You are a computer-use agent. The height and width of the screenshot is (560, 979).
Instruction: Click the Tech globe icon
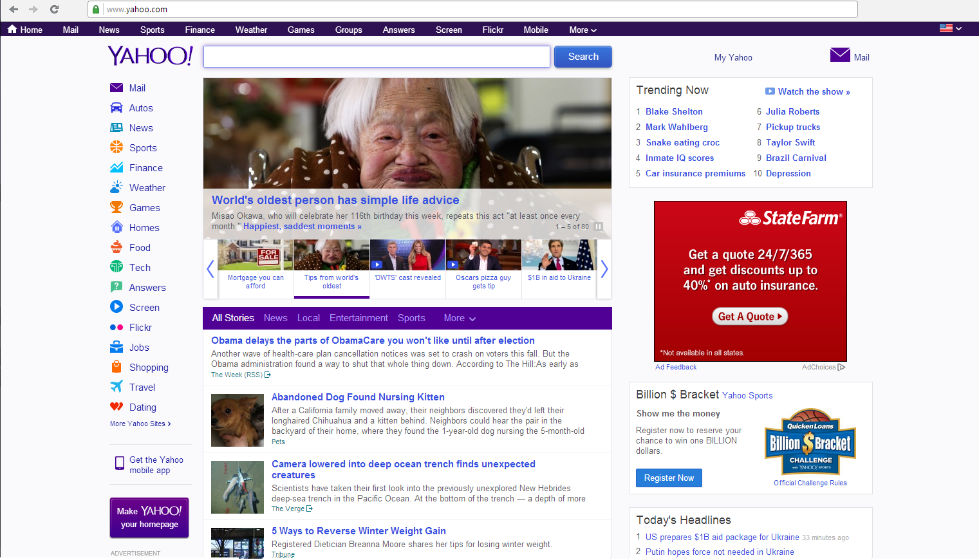coord(117,267)
